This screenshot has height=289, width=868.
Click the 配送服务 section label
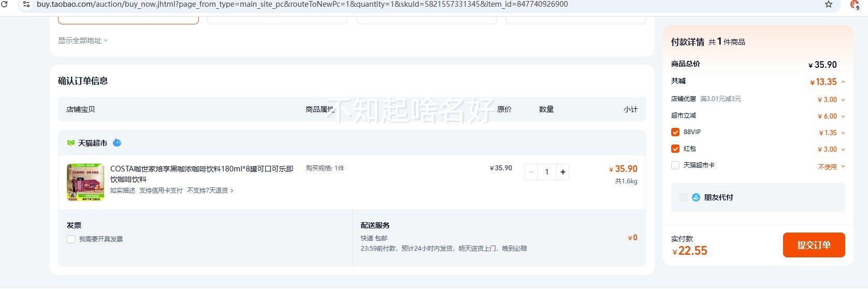tap(375, 225)
